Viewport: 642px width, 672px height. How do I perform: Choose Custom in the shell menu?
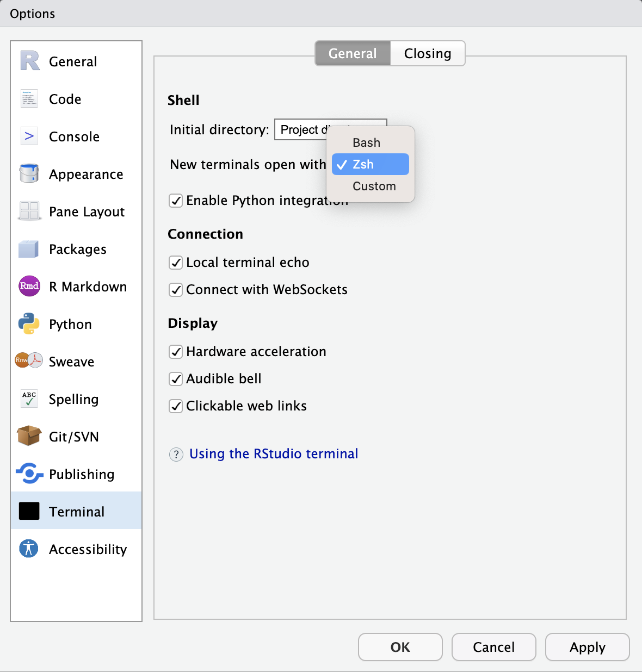click(374, 186)
